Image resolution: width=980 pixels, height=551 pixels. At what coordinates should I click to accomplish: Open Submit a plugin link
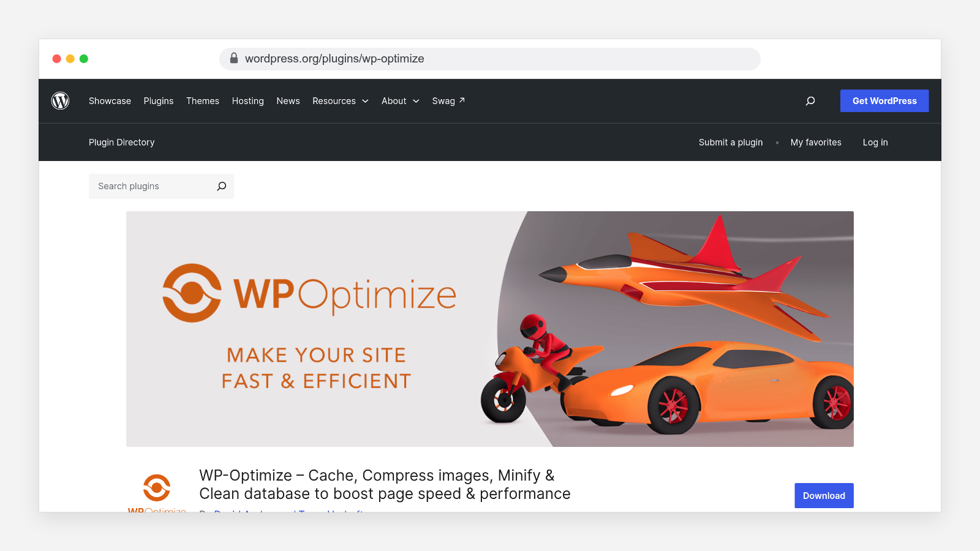pyautogui.click(x=731, y=142)
